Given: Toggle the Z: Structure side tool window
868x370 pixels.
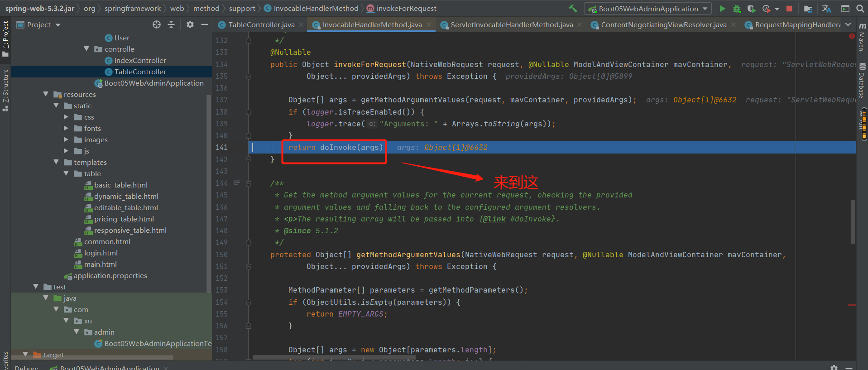Looking at the screenshot, I should (5, 91).
